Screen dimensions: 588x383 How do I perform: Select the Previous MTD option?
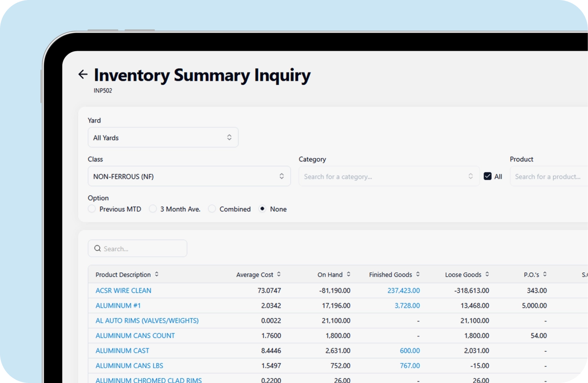tap(92, 209)
